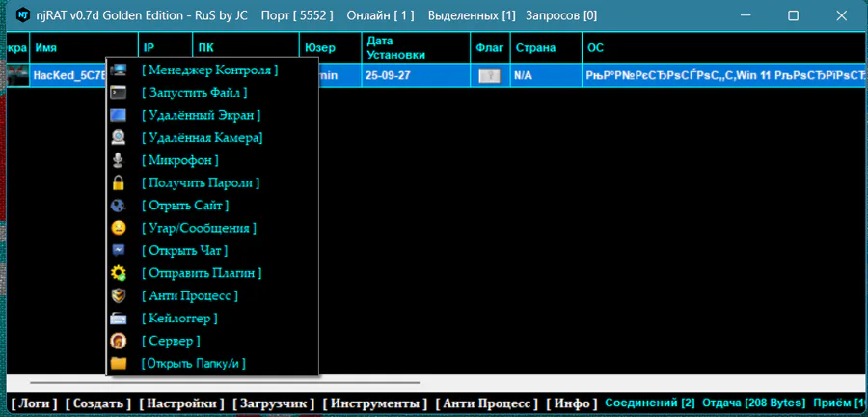Click the Загрузчик bottom bar button

[x=274, y=403]
